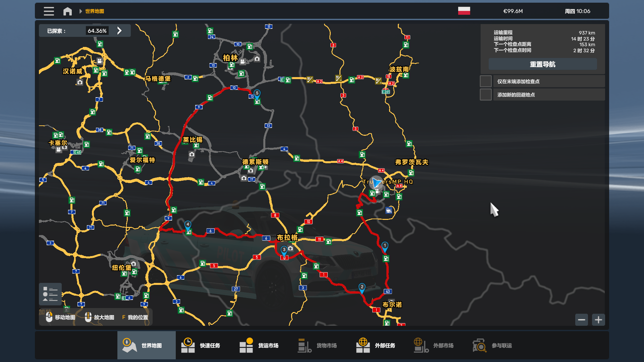Click the 世界地图 breadcrumb link
The width and height of the screenshot is (644, 362).
click(x=95, y=11)
